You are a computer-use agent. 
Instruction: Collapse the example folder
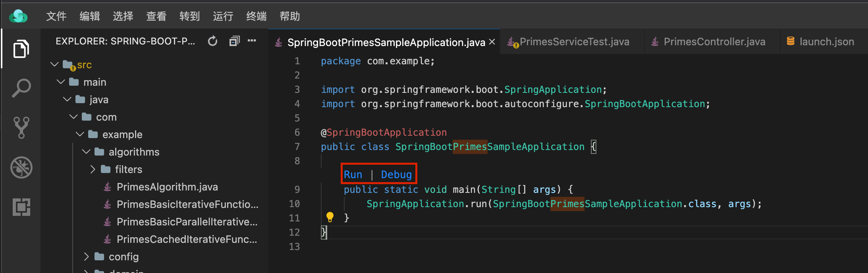(80, 134)
